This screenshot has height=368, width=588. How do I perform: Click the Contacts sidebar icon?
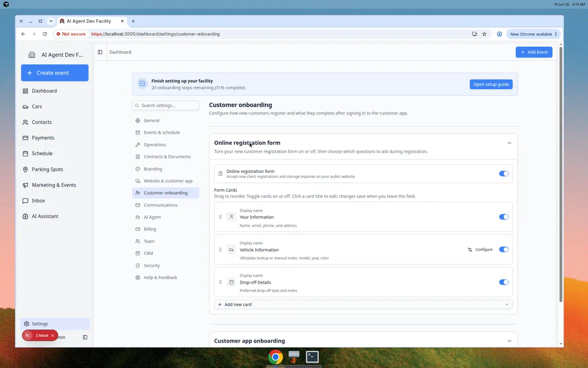coord(25,122)
